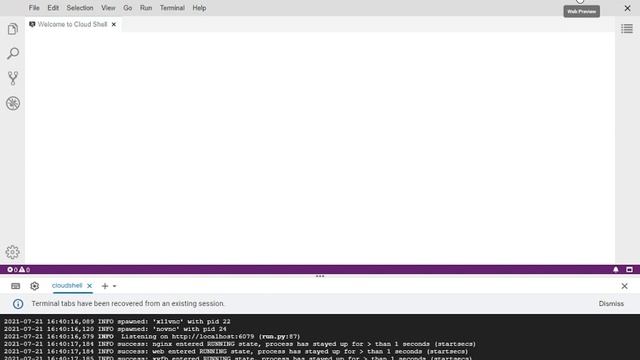Click the web entered RUNNING state line
Image resolution: width=640 pixels, height=360 pixels.
point(236,351)
